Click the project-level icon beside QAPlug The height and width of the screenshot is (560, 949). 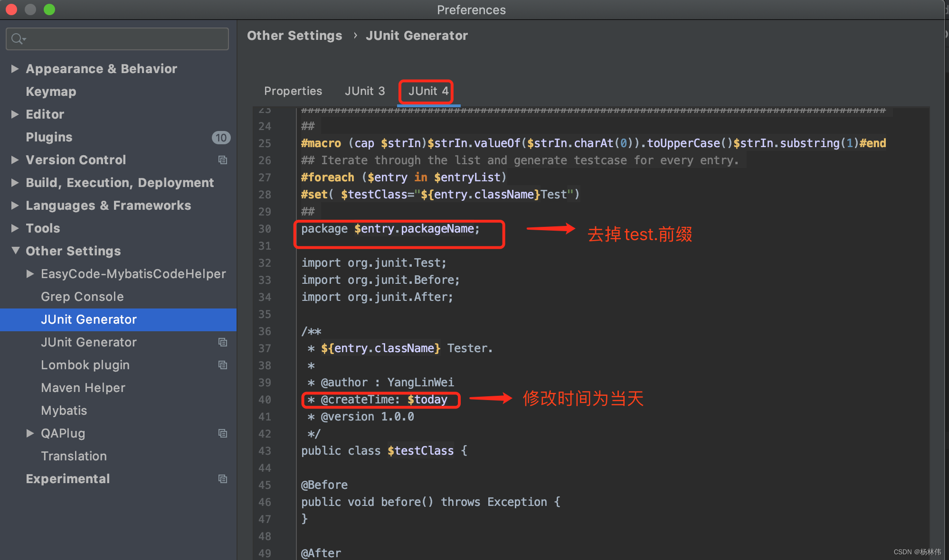tap(222, 433)
